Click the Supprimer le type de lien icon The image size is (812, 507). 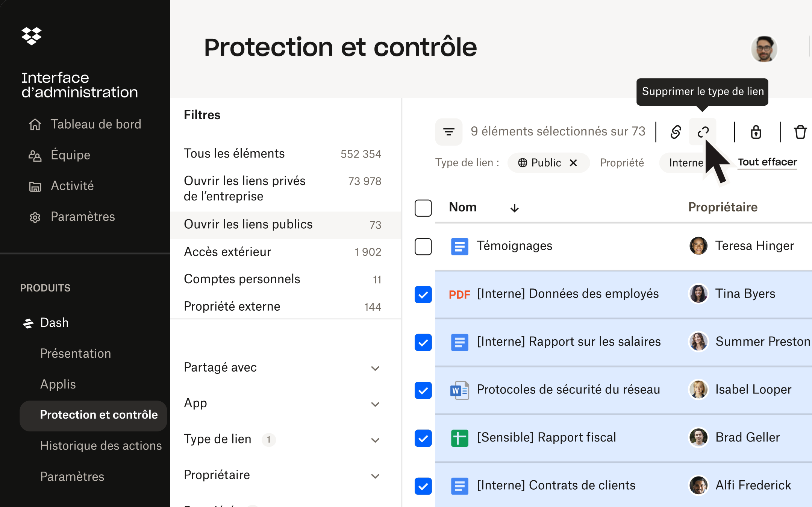point(703,132)
